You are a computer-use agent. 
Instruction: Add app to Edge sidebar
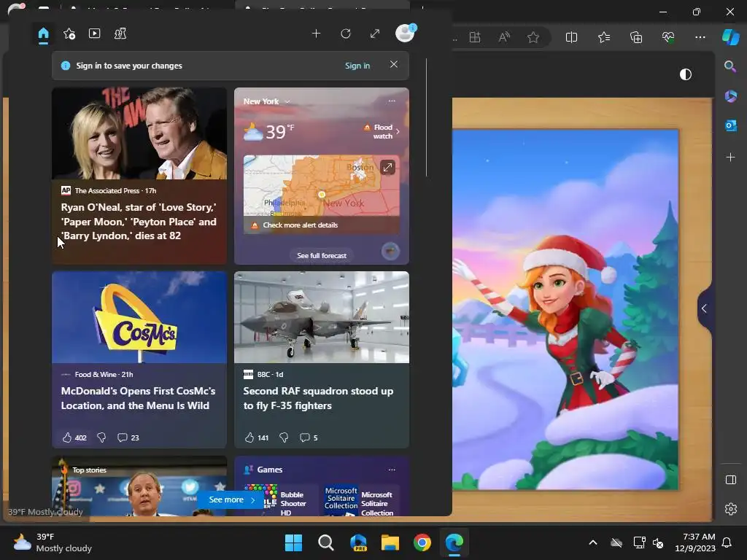pos(730,157)
